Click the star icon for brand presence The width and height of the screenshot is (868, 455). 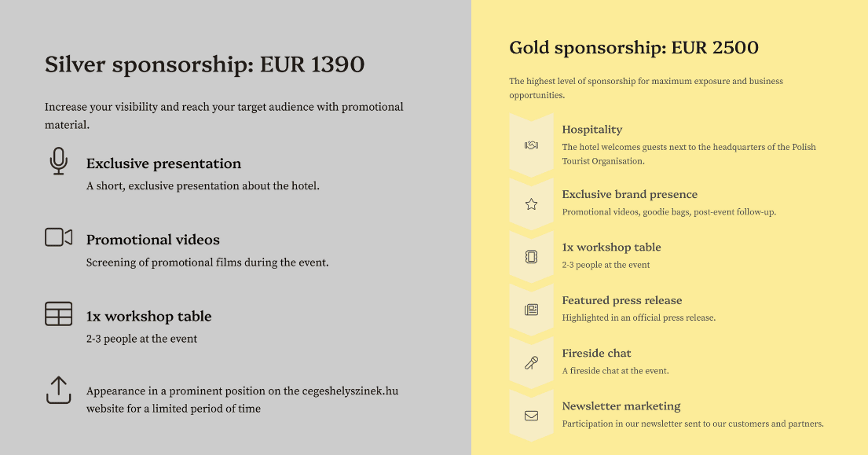coord(531,204)
